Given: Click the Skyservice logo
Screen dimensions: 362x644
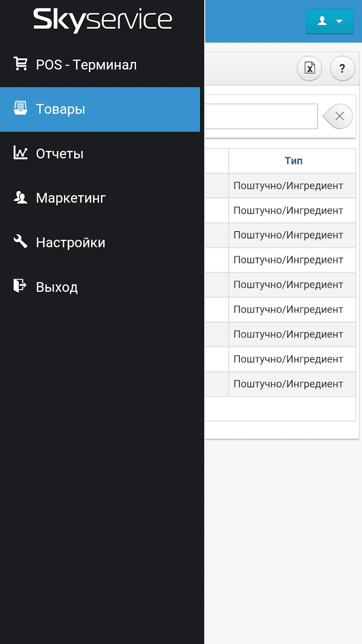Looking at the screenshot, I should [x=103, y=20].
